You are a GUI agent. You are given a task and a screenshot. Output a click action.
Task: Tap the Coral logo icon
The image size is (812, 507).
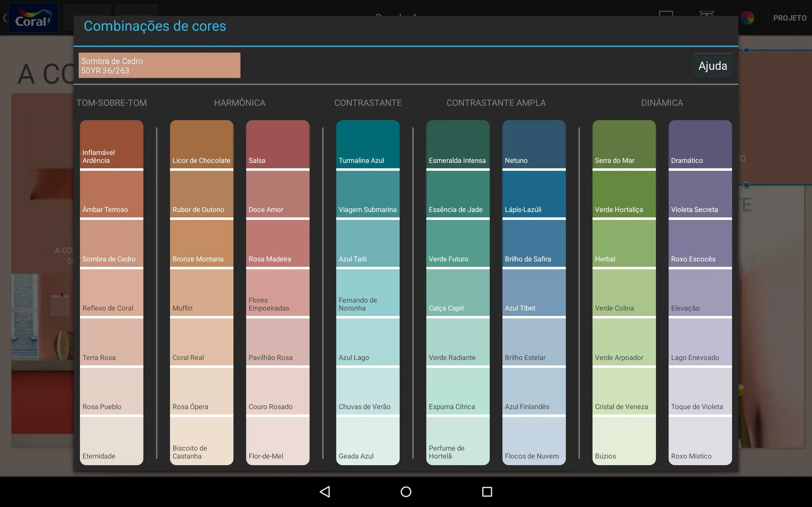pyautogui.click(x=33, y=18)
